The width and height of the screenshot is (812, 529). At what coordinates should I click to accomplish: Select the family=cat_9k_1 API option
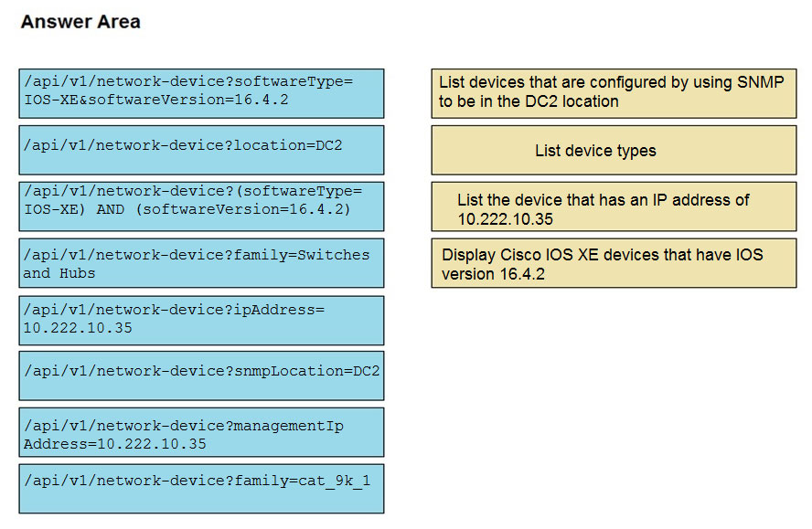coord(201,489)
